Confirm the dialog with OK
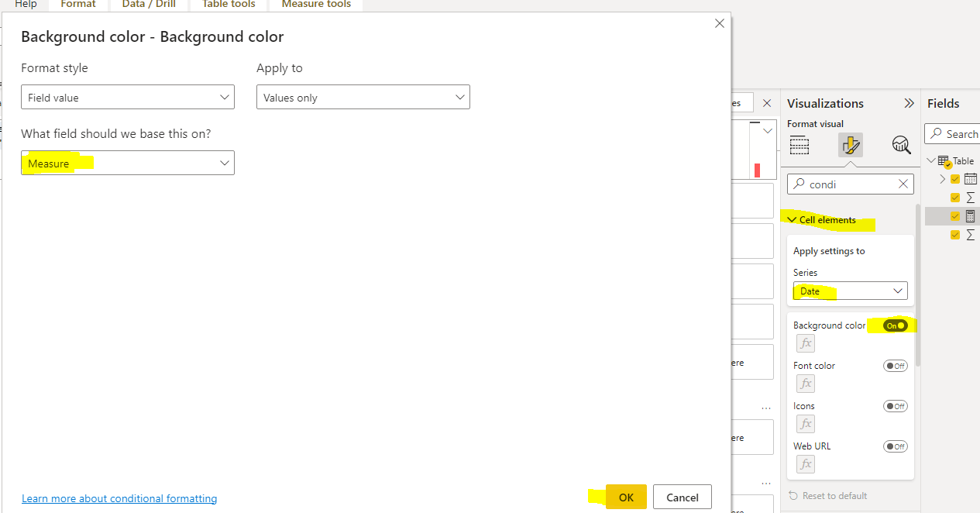Viewport: 980px width, 513px height. tap(626, 498)
